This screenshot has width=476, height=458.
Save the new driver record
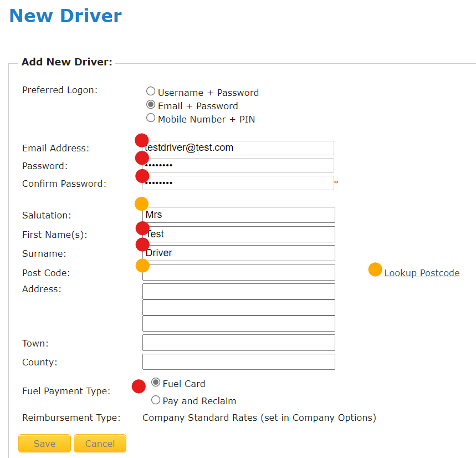(44, 443)
